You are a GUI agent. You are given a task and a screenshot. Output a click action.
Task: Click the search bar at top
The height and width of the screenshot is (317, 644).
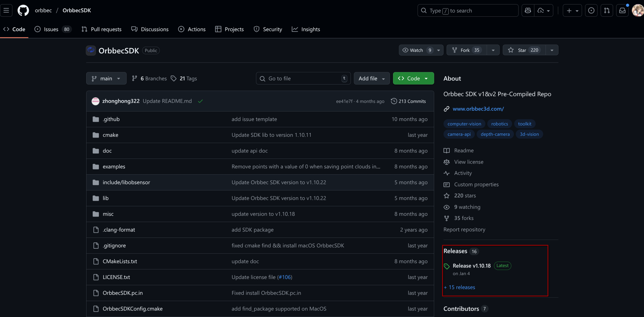pos(468,10)
